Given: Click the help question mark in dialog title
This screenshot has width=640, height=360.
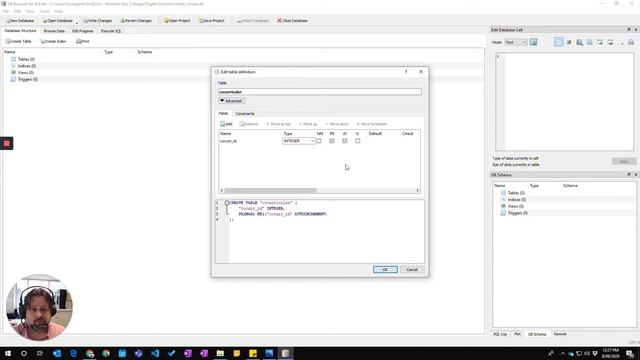Looking at the screenshot, I should point(406,71).
